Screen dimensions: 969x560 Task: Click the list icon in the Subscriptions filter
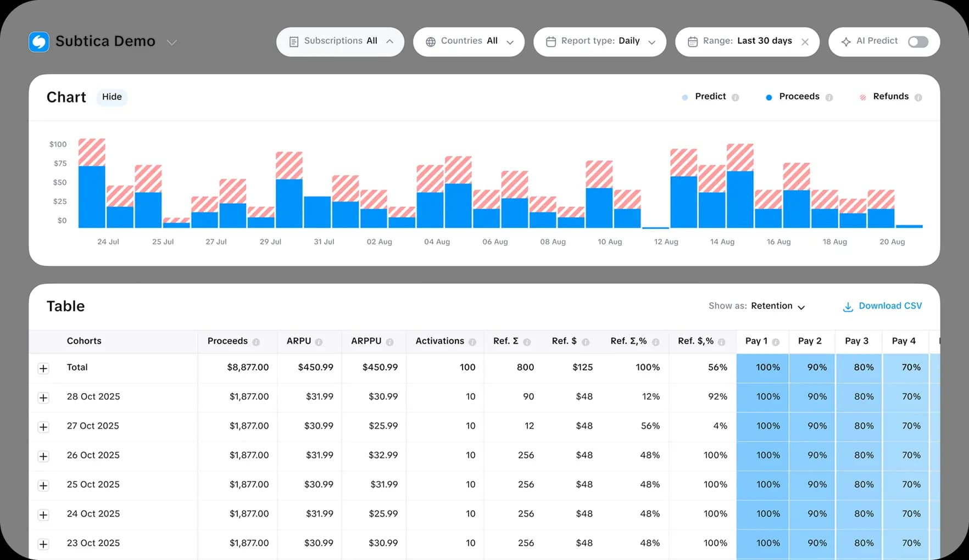coord(294,41)
